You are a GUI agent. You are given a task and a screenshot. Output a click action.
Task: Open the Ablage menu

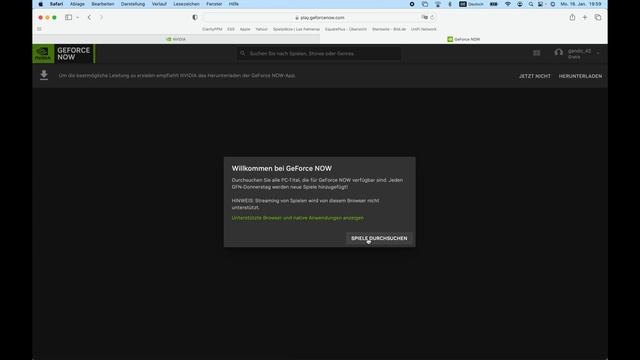(77, 4)
